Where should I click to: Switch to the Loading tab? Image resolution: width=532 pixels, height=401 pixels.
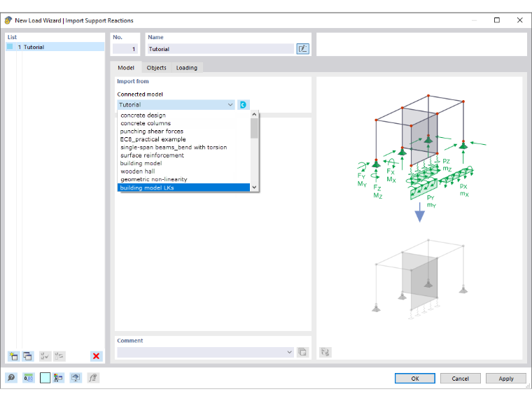(x=187, y=68)
